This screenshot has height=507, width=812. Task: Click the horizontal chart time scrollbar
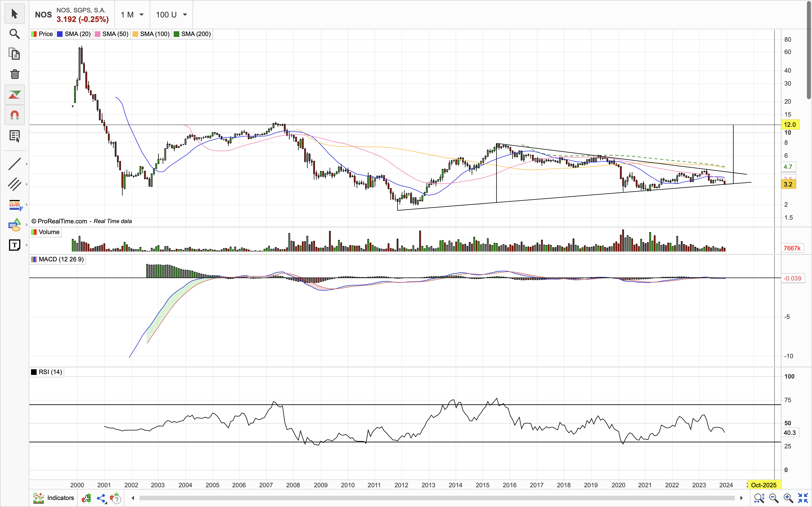436,498
